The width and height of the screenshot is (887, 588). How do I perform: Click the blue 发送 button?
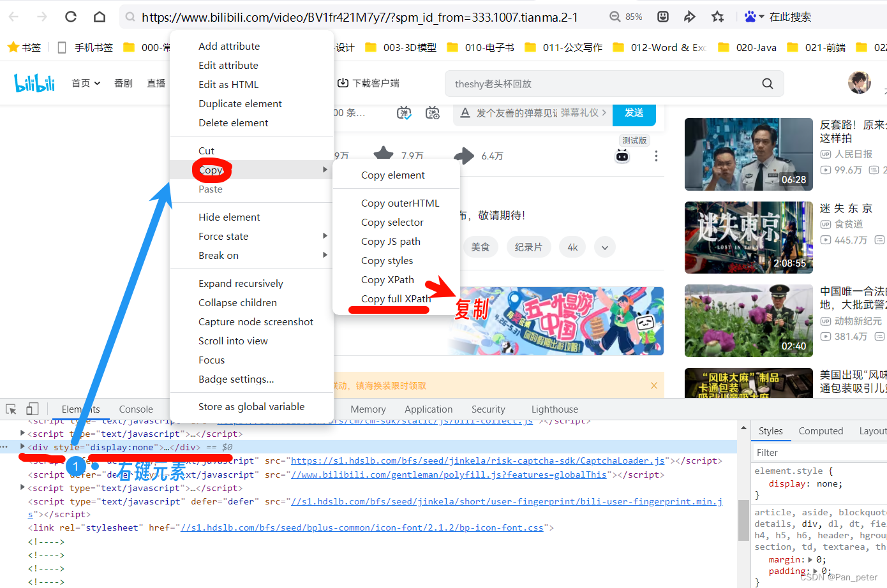(x=634, y=113)
